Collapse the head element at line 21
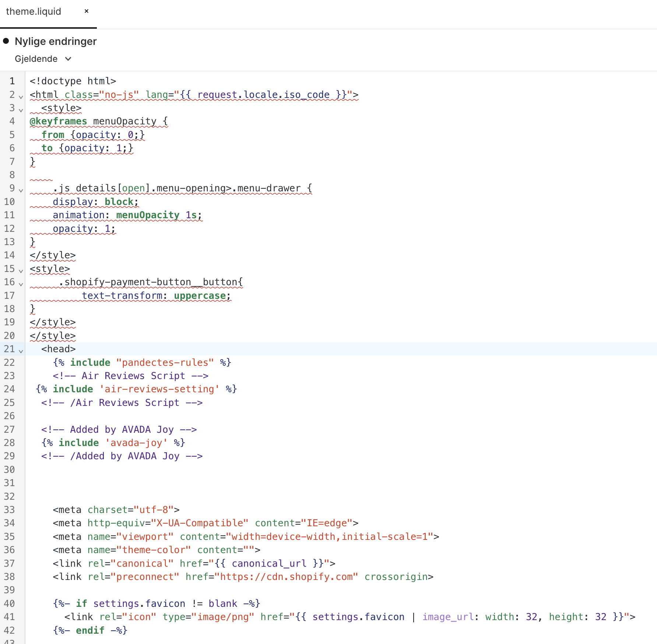This screenshot has width=657, height=644. pyautogui.click(x=21, y=351)
